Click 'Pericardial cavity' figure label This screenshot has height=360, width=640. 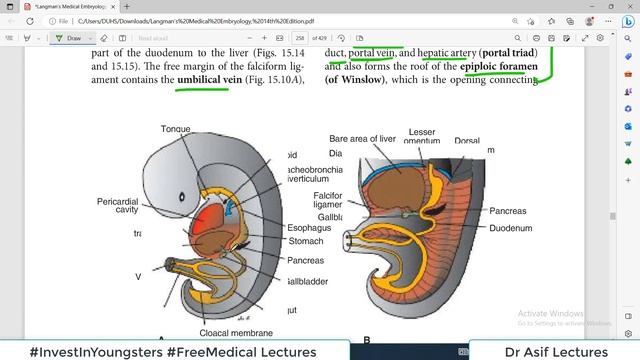tap(118, 205)
